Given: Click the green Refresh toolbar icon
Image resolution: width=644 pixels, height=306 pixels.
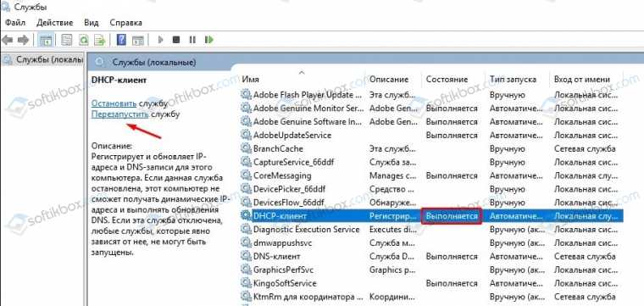Looking at the screenshot, I should 84,40.
